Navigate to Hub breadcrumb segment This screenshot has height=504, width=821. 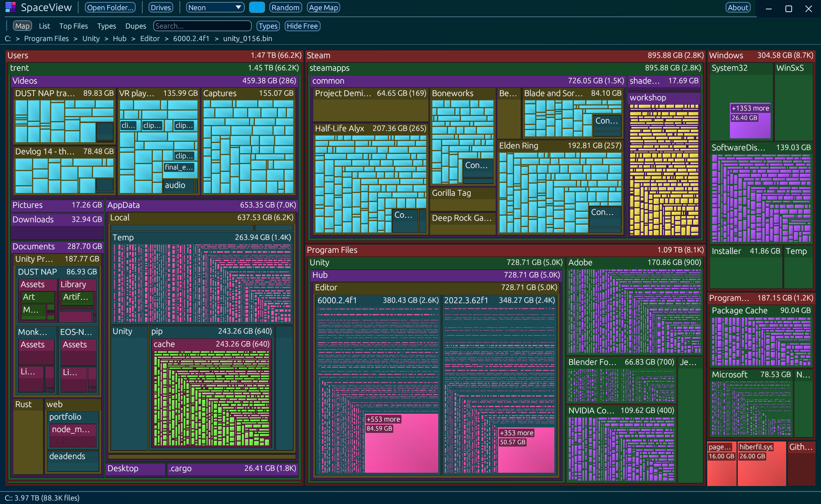[x=120, y=38]
